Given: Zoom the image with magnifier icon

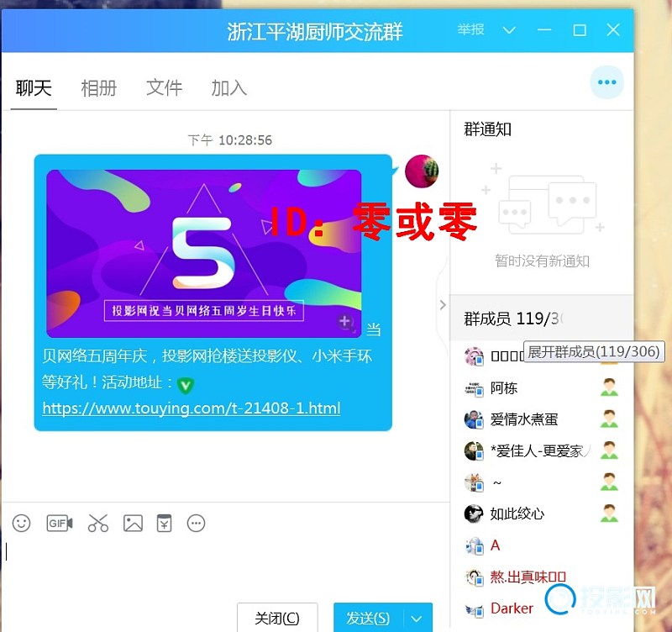Looking at the screenshot, I should (x=344, y=322).
